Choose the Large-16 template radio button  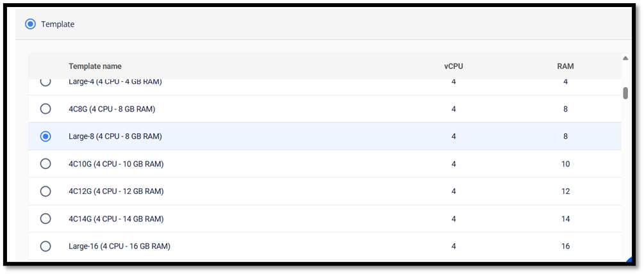point(45,246)
